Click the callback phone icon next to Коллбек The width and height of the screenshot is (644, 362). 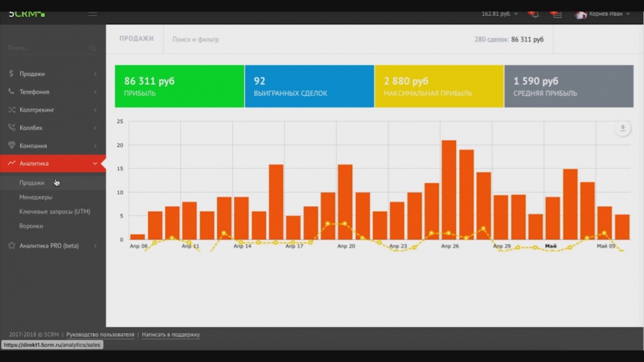11,127
